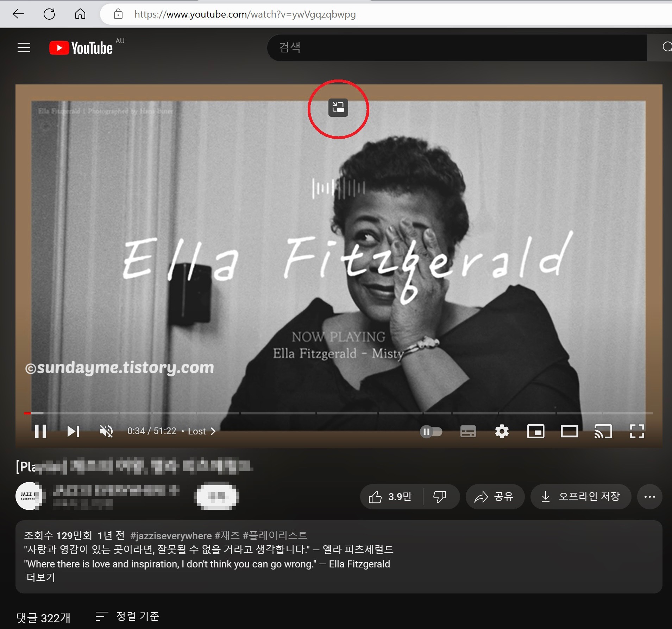Focus the 검색 search box

[457, 47]
